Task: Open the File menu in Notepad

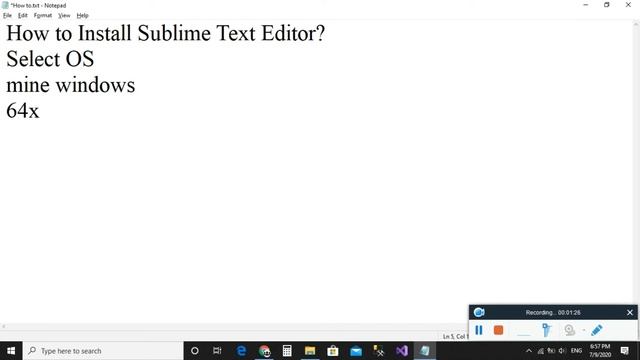Action: click(7, 16)
